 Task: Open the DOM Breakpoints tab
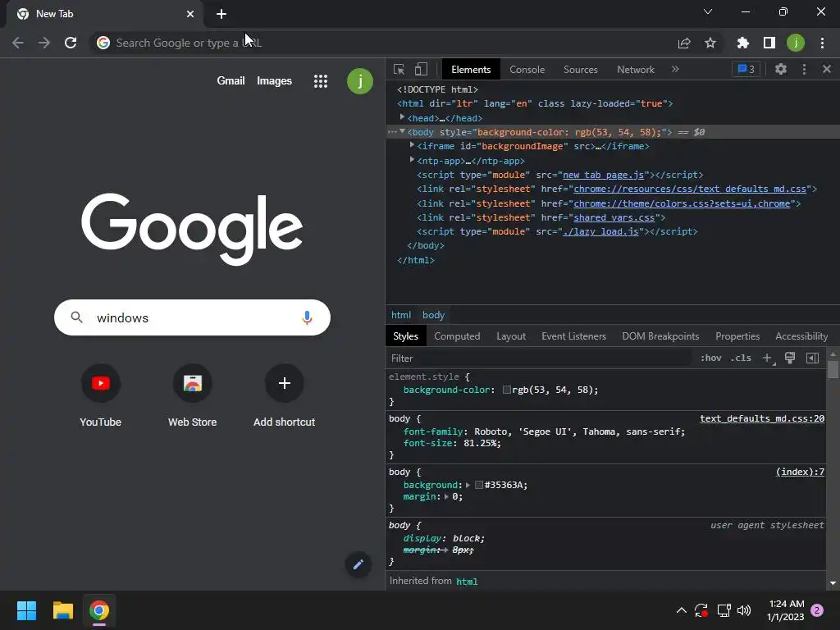[x=660, y=336]
